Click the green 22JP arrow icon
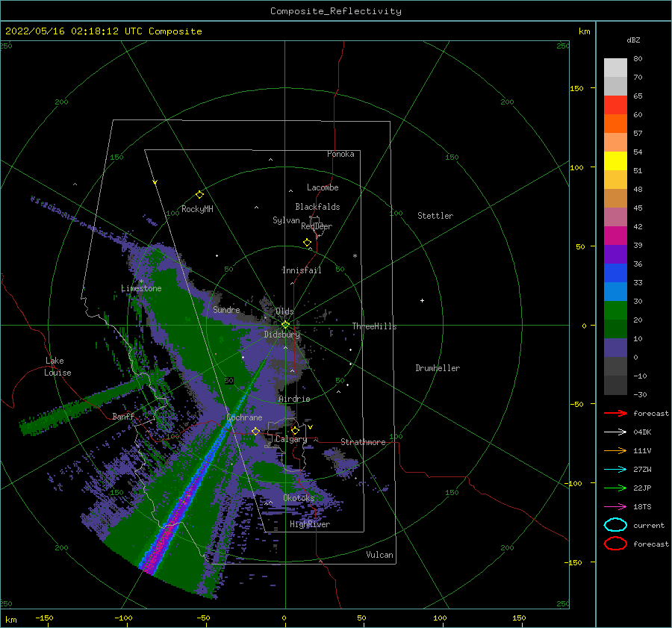The width and height of the screenshot is (672, 628). pyautogui.click(x=615, y=488)
